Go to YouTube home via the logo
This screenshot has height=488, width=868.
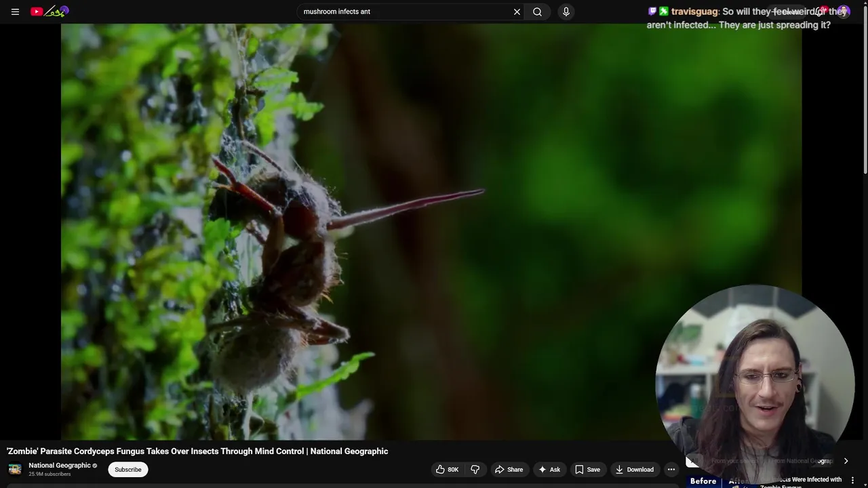[x=50, y=12]
